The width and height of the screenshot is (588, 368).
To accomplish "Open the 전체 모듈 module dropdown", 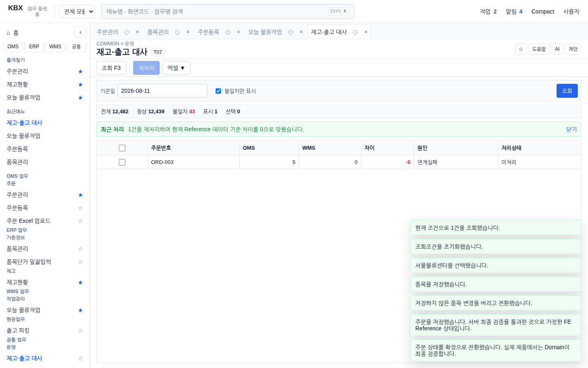I will (77, 11).
